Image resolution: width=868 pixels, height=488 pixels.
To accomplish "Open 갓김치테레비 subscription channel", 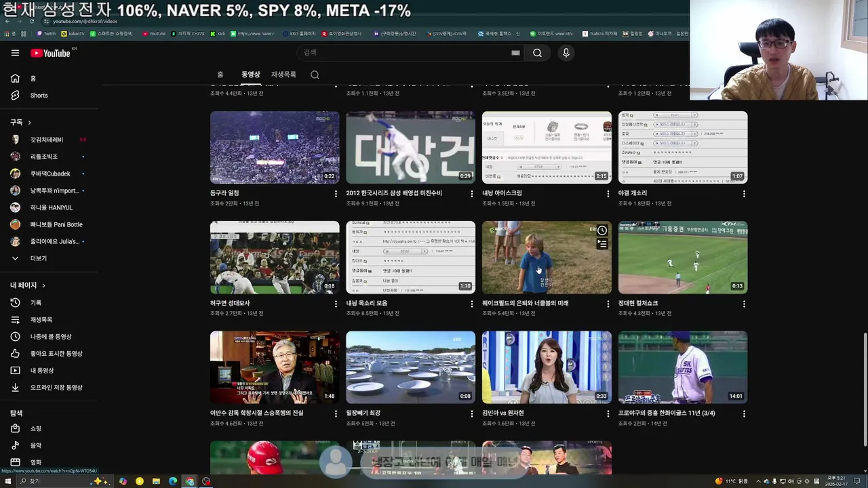I will 49,140.
